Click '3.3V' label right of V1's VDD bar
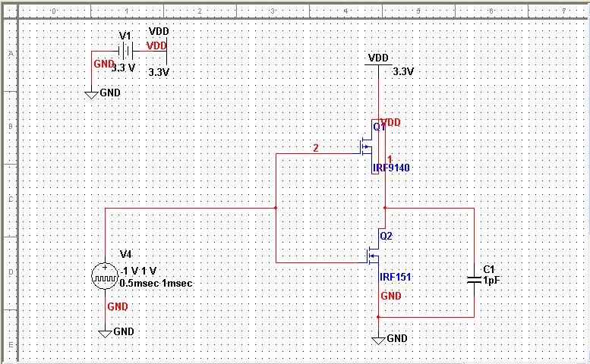The image size is (590, 364). point(159,72)
